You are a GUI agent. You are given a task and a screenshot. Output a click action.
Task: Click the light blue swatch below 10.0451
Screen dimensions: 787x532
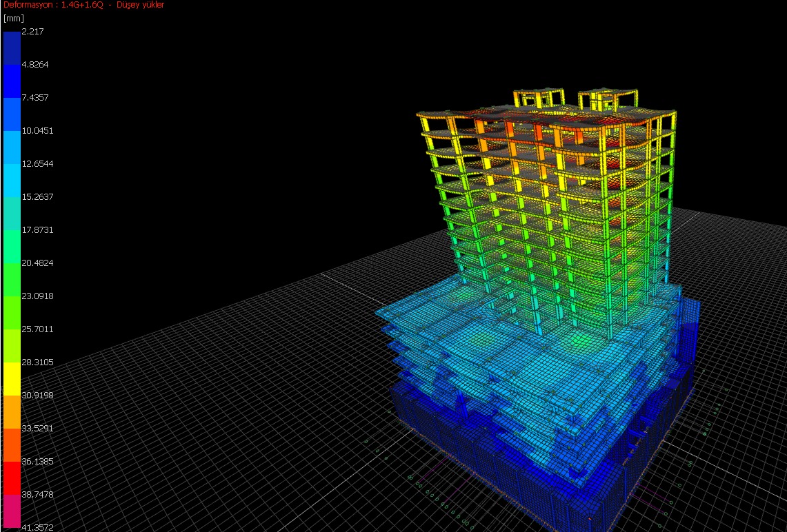click(12, 147)
